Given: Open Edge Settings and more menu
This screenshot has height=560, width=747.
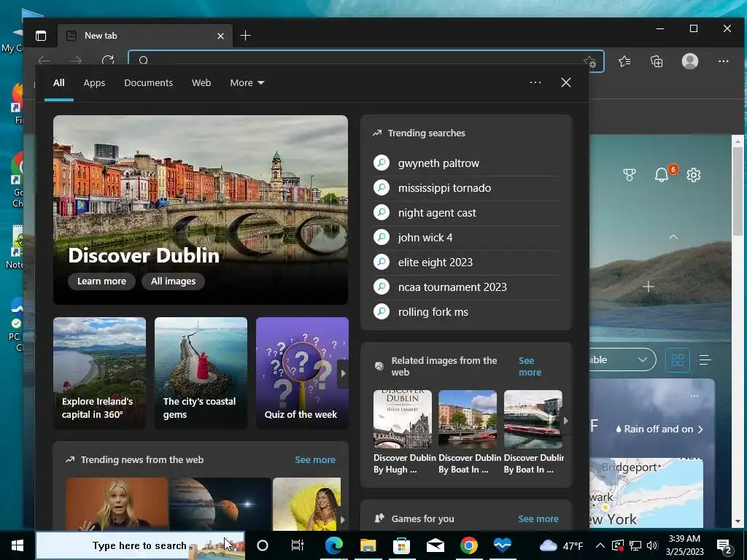Looking at the screenshot, I should pyautogui.click(x=724, y=61).
